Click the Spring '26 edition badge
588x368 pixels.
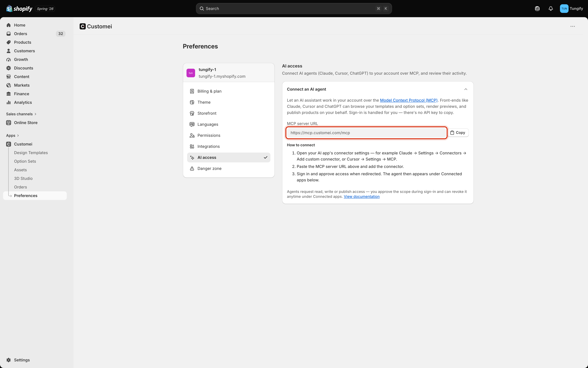coord(45,9)
